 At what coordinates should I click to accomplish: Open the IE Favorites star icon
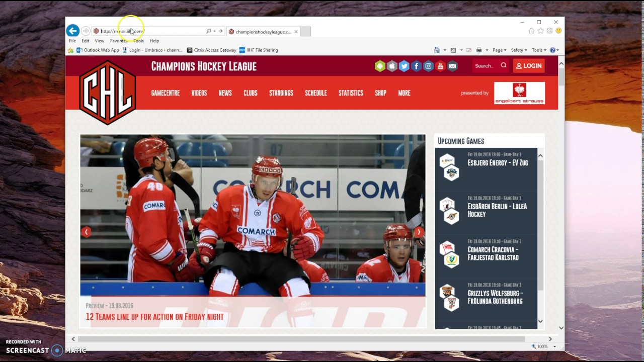click(541, 31)
